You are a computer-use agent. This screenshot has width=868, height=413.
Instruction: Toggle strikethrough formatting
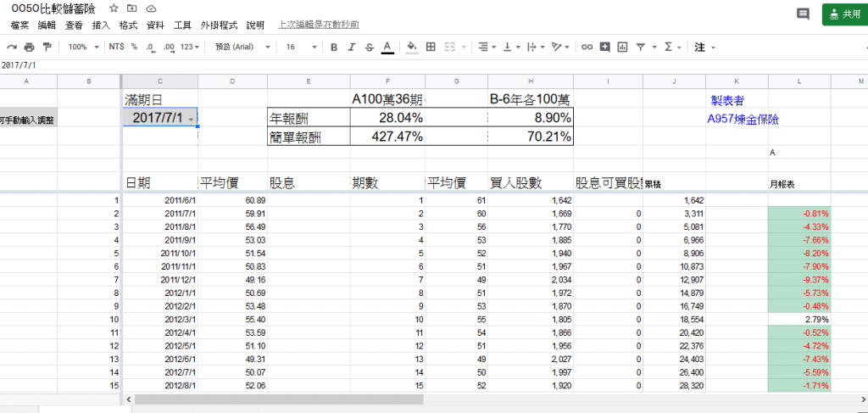tap(370, 47)
